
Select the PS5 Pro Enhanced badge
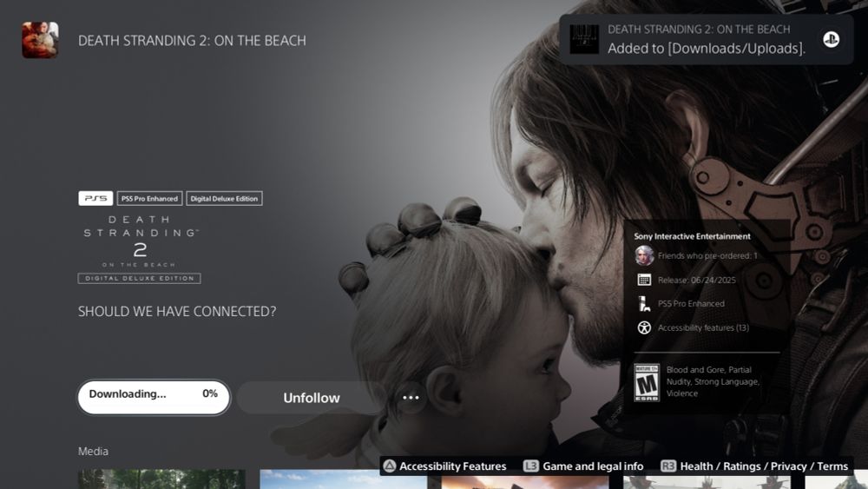tap(149, 198)
